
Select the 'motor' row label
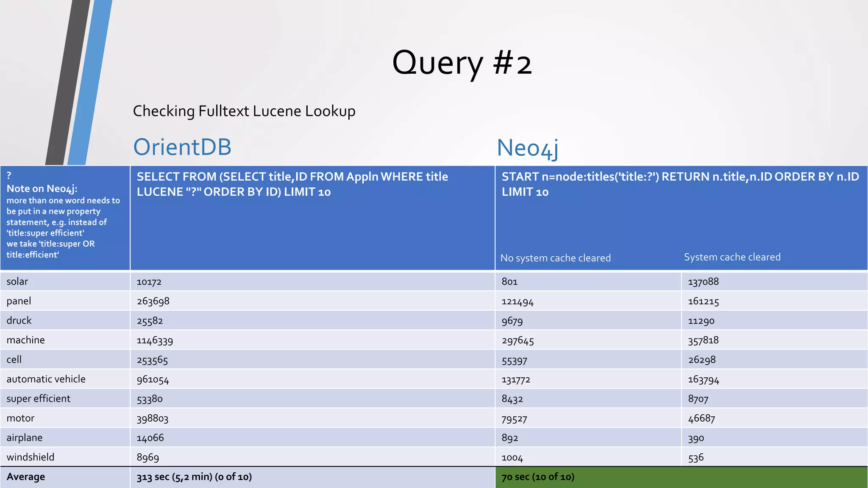pos(20,418)
